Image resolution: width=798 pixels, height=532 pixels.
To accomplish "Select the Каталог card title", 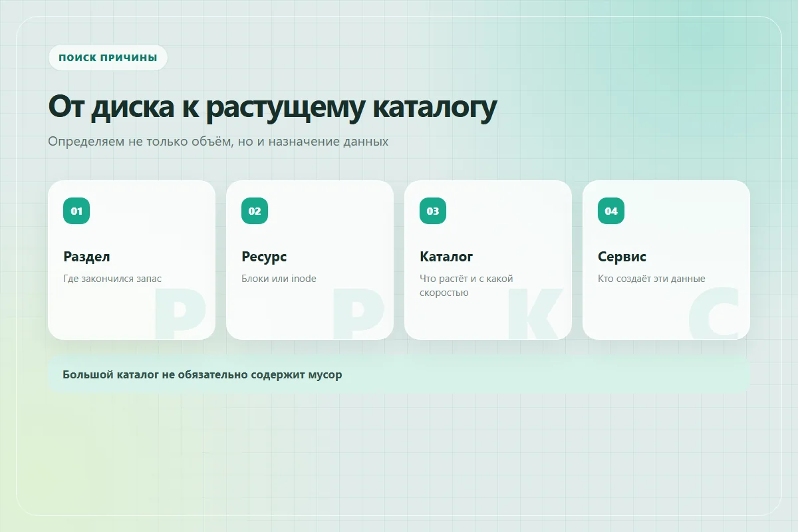I will point(446,257).
